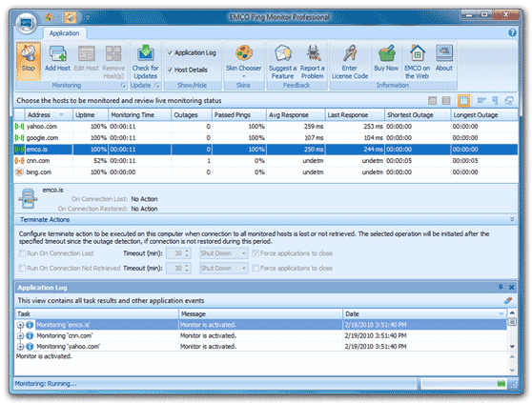Enable Run On Connection Not Retrieved

[22, 268]
